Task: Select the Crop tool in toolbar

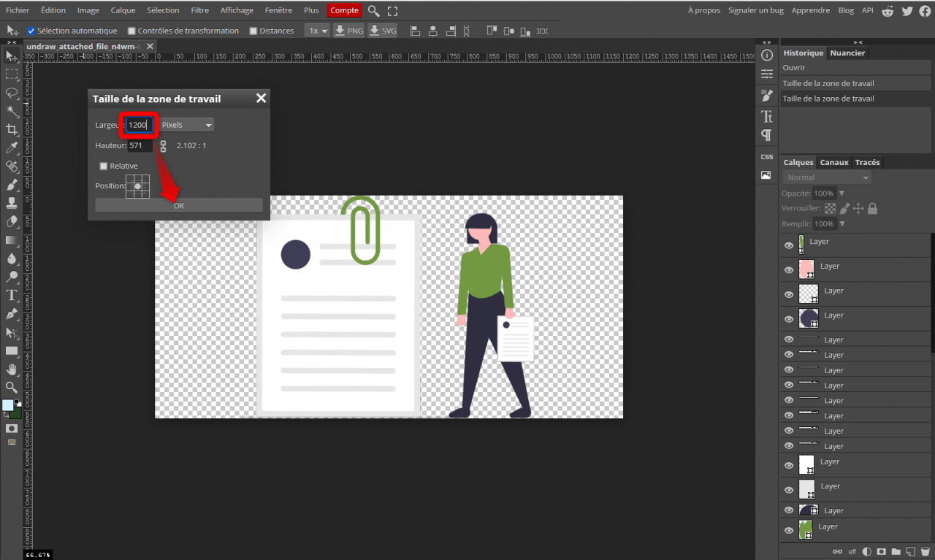Action: point(12,129)
